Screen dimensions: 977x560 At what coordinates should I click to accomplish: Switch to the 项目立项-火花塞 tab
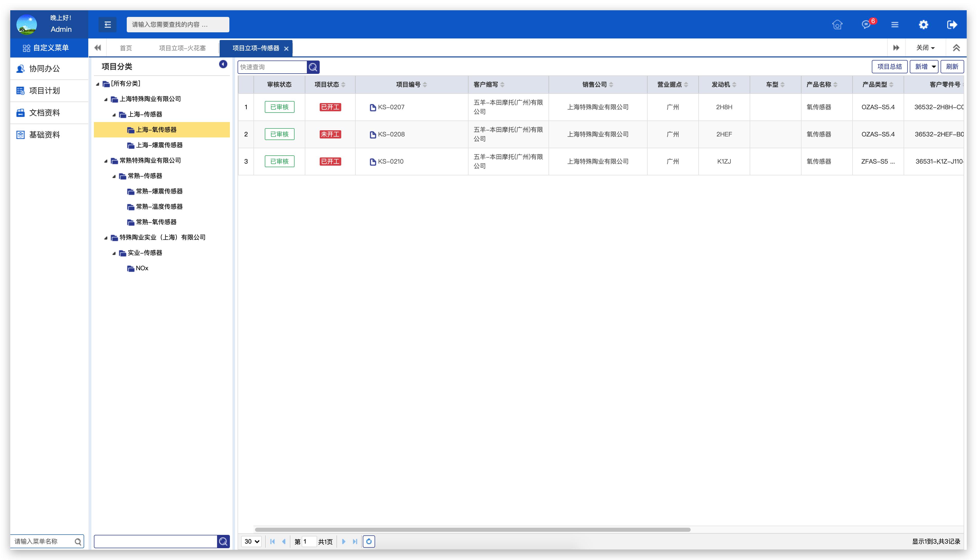click(x=182, y=48)
